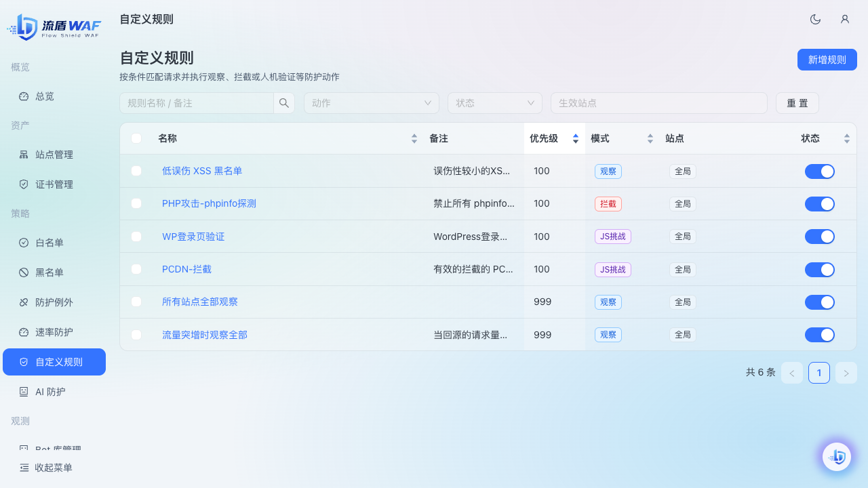Disable the 流量突增时观察全部 rule switch
The height and width of the screenshot is (488, 868).
[820, 335]
